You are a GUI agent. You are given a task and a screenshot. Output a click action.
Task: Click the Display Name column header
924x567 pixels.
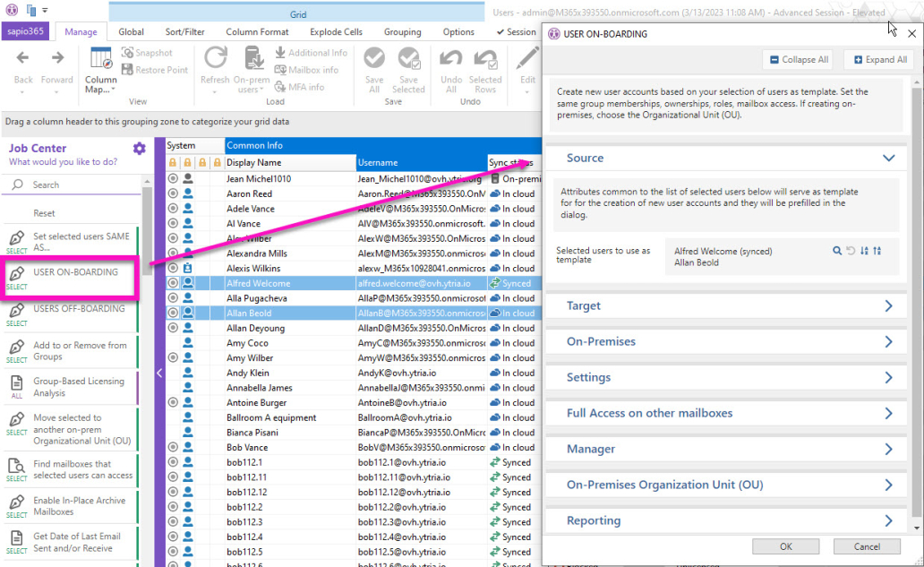tap(290, 163)
